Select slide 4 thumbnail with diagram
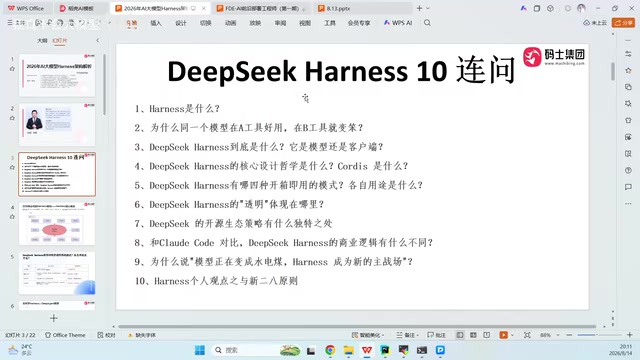Viewport: 640px width, 360px height. point(57,224)
